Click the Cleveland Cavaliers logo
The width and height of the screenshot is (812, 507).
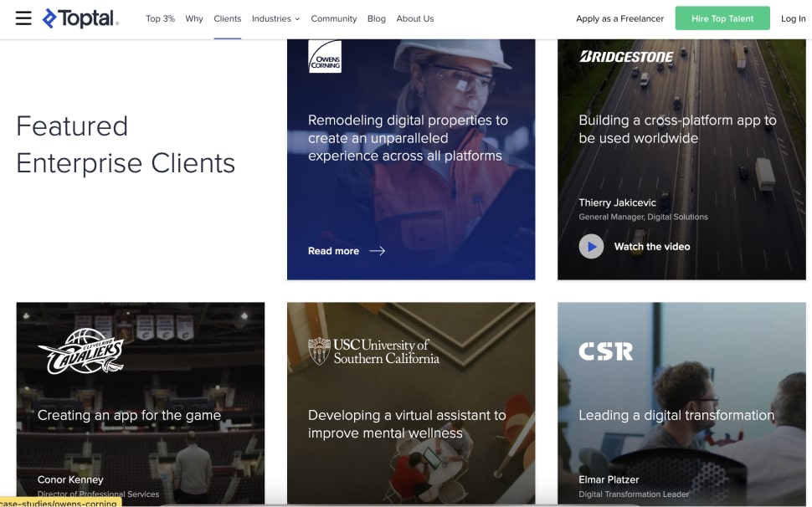81,351
